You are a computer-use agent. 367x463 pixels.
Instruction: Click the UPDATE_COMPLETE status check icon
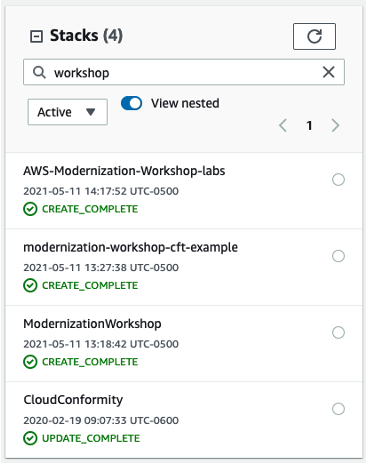coord(30,438)
